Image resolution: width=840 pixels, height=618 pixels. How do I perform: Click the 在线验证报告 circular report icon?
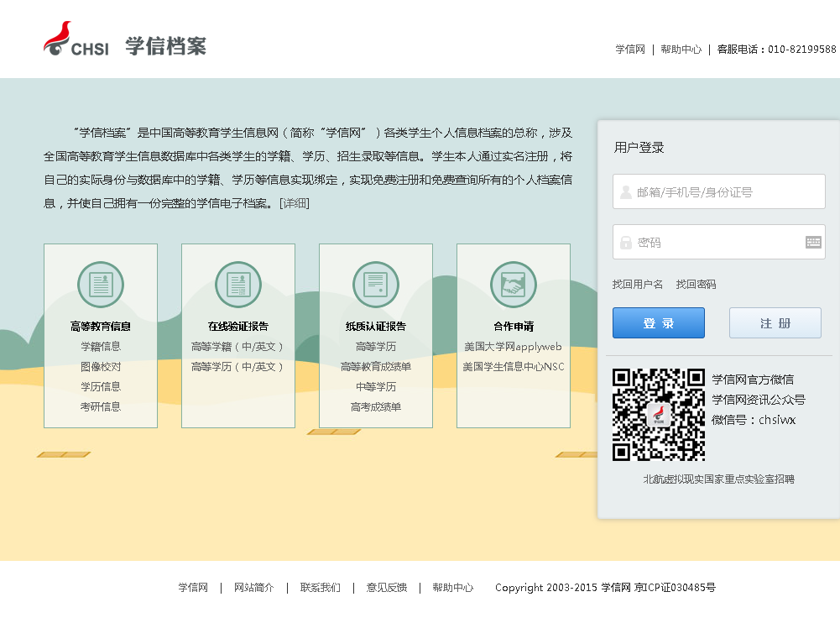[x=238, y=285]
